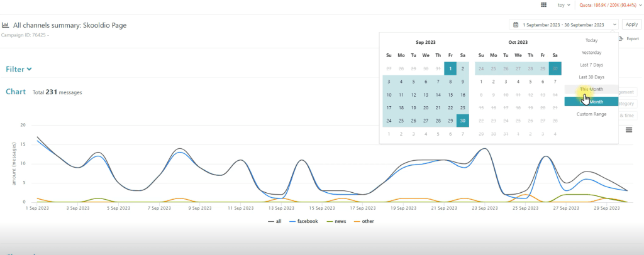The image size is (644, 255).
Task: Click the calendar icon in date range field
Action: click(x=516, y=25)
